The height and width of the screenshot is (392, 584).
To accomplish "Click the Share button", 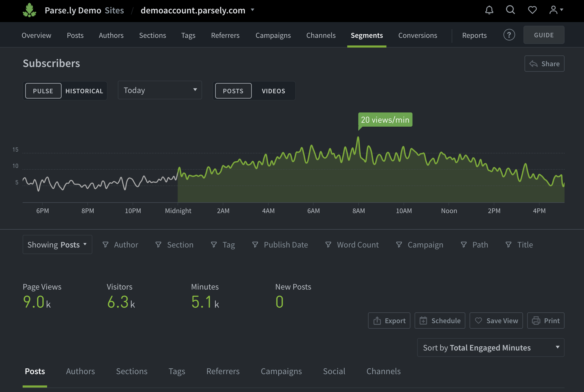I will coord(544,64).
